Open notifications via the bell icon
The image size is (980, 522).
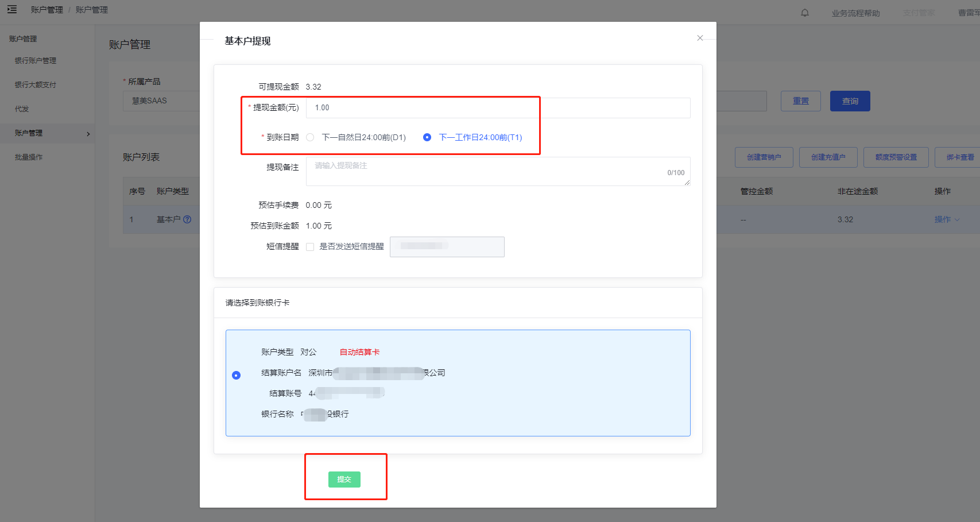pyautogui.click(x=805, y=13)
